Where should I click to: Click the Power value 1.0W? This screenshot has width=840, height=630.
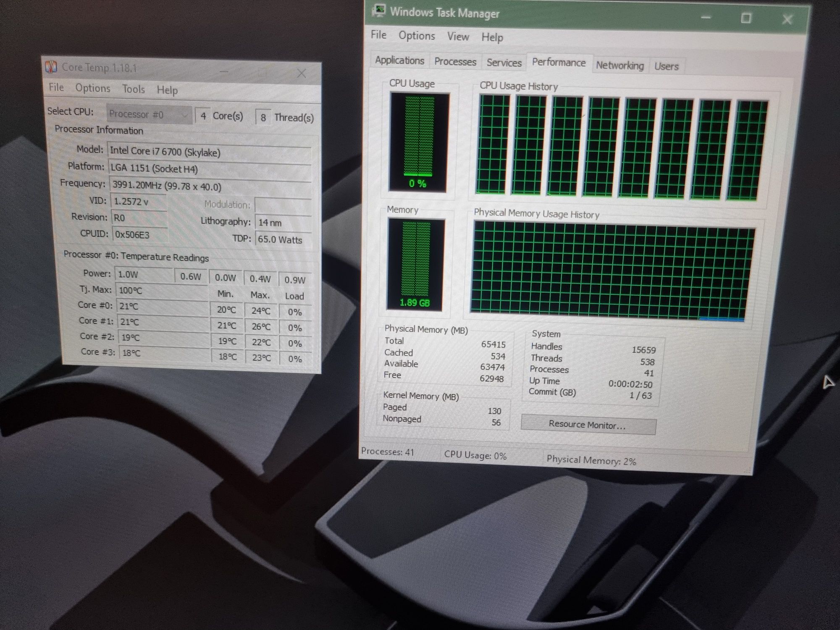pyautogui.click(x=144, y=274)
